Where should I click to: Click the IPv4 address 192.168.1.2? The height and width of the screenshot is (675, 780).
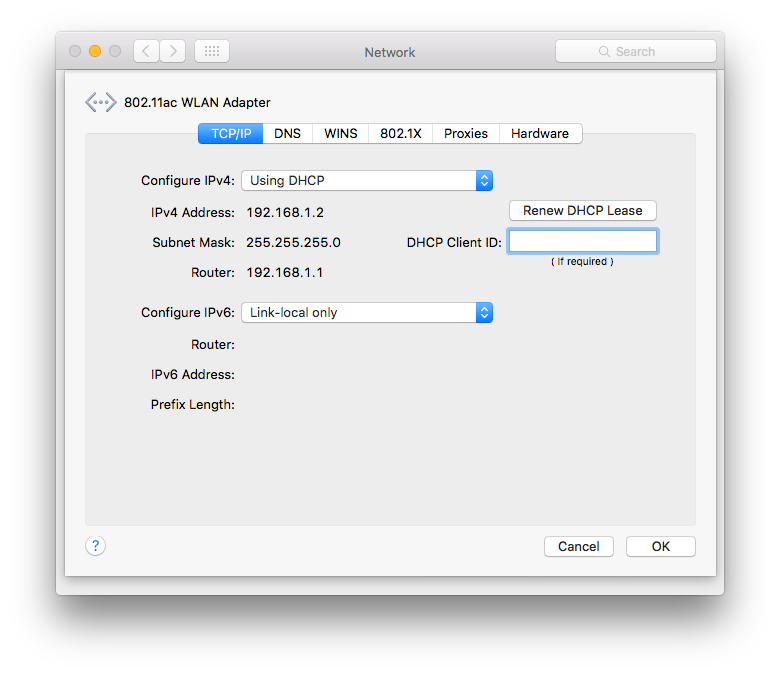click(x=285, y=212)
